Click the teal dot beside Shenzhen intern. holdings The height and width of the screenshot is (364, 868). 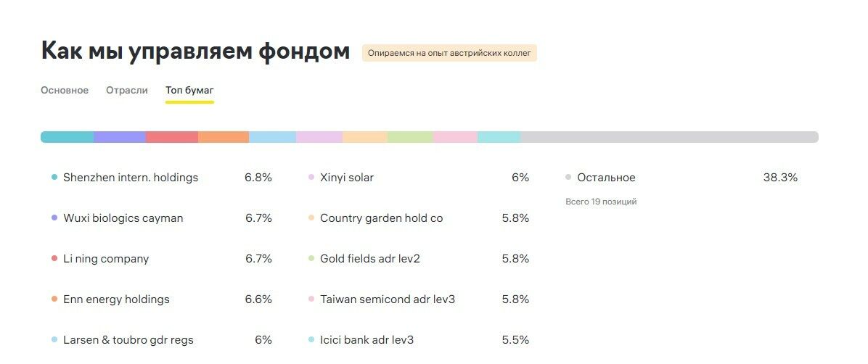(x=54, y=178)
